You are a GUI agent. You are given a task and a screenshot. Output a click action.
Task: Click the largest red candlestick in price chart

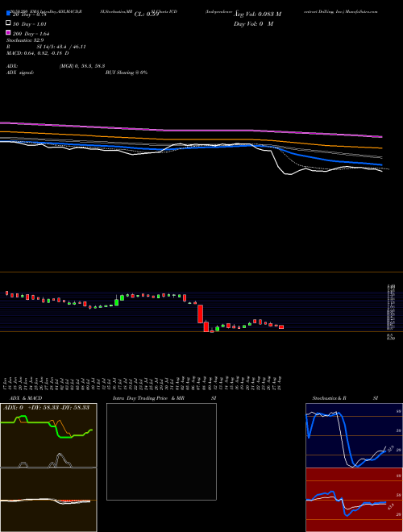(201, 314)
